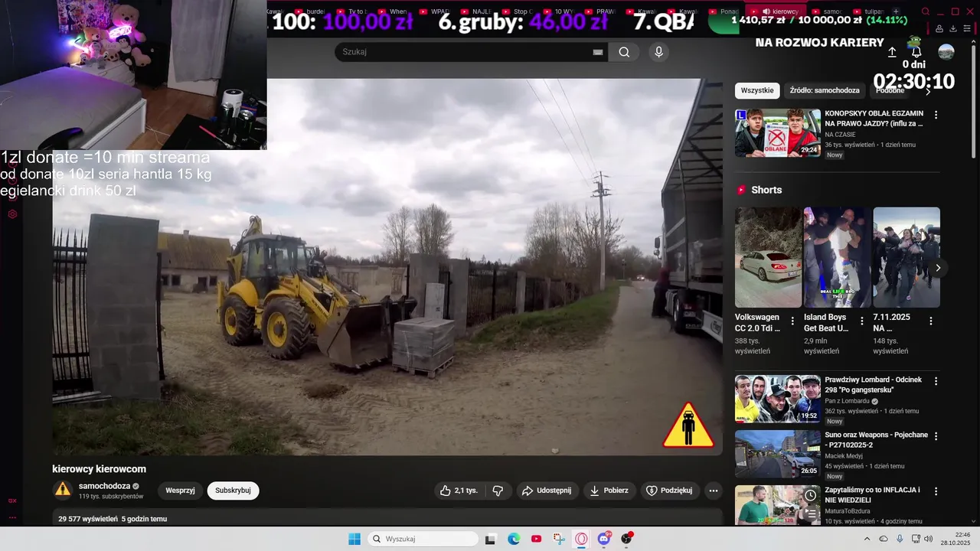980x551 pixels.
Task: Open options for Zapytaliśmy co to INFLACJA video
Action: click(x=936, y=491)
